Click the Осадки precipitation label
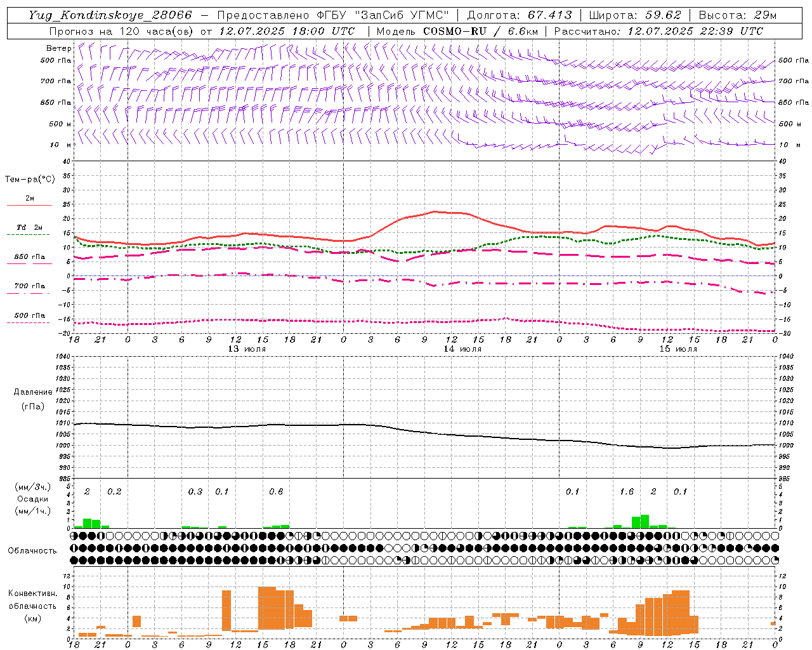 point(32,499)
